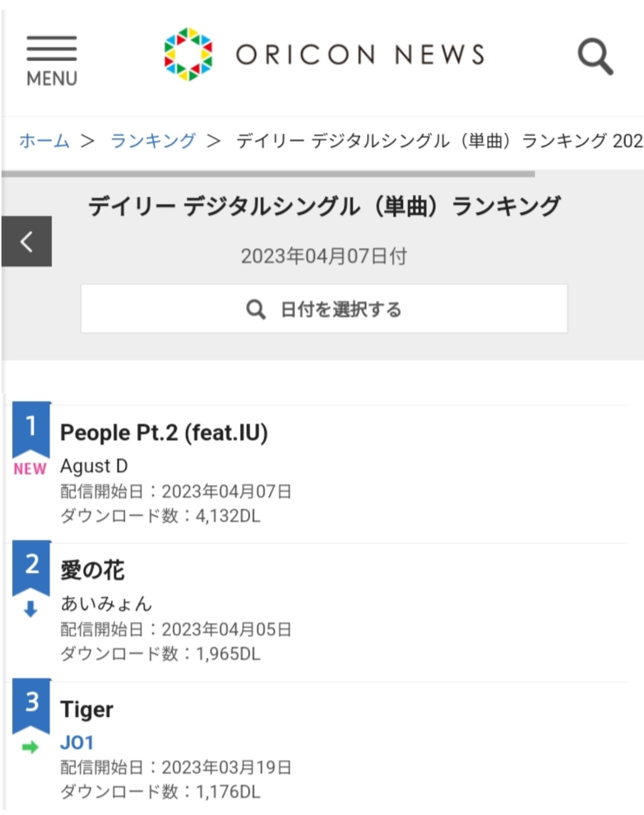Click the blue down-arrow rank indicator
Viewport: 644px width, 815px height.
pos(31,609)
